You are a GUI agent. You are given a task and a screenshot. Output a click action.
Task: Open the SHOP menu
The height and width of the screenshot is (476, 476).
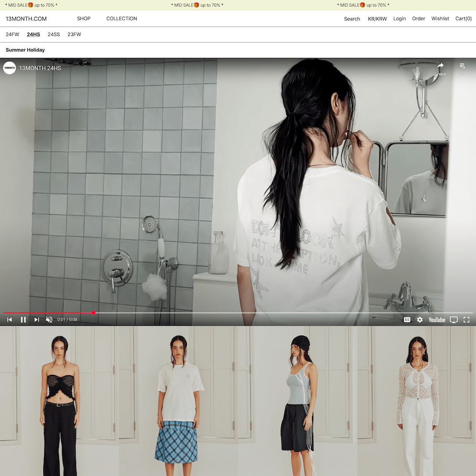click(84, 19)
